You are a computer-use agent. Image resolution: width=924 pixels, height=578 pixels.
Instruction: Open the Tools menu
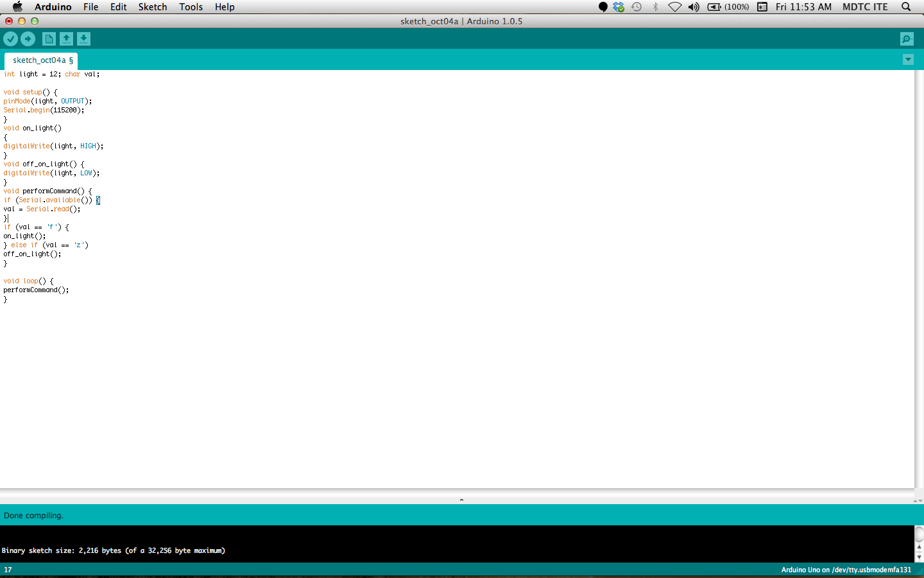click(191, 6)
